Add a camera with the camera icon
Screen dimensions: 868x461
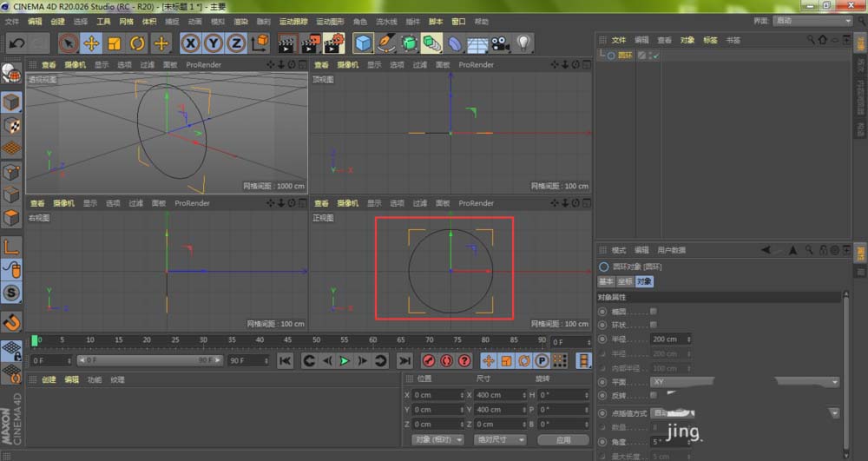pos(500,43)
